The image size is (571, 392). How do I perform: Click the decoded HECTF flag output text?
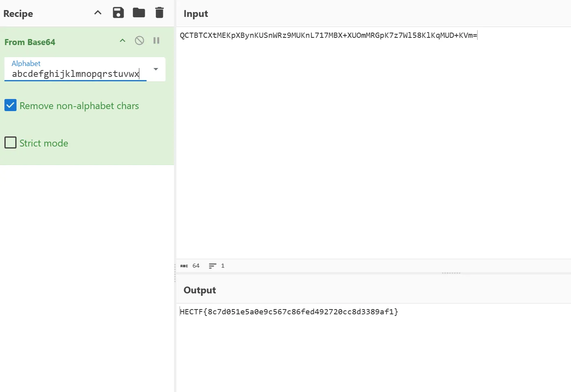289,312
